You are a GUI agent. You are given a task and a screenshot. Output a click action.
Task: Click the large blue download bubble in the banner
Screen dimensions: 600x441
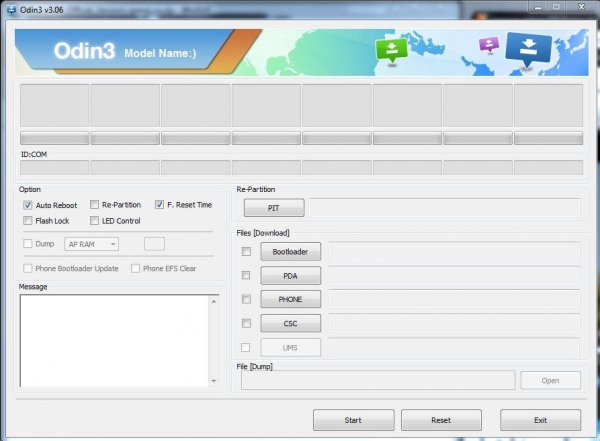tap(528, 49)
